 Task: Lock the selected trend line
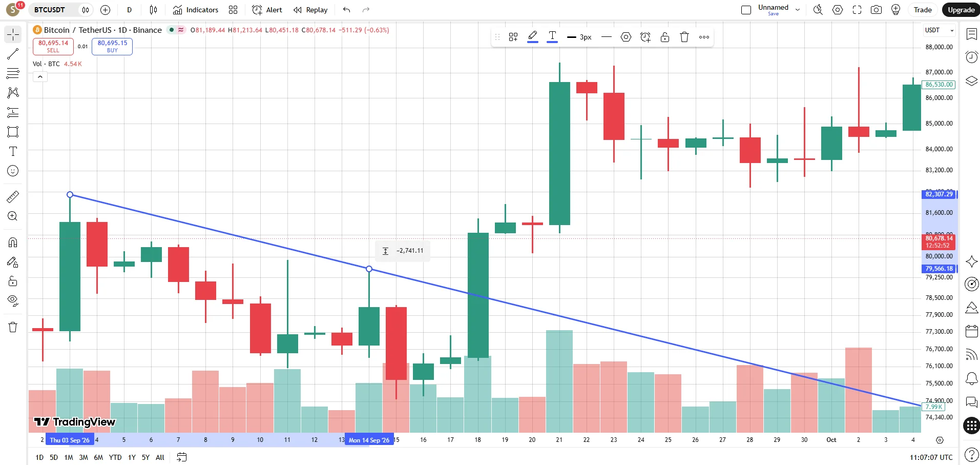tap(665, 37)
